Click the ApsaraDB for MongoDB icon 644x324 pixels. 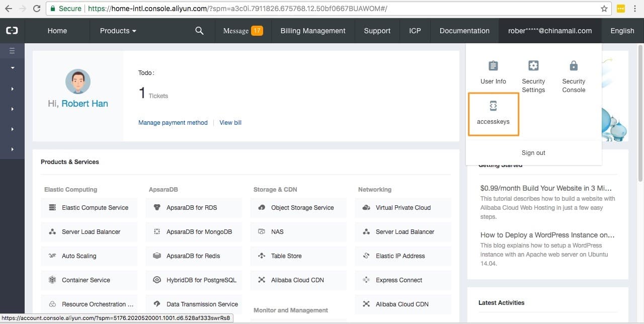click(x=157, y=231)
